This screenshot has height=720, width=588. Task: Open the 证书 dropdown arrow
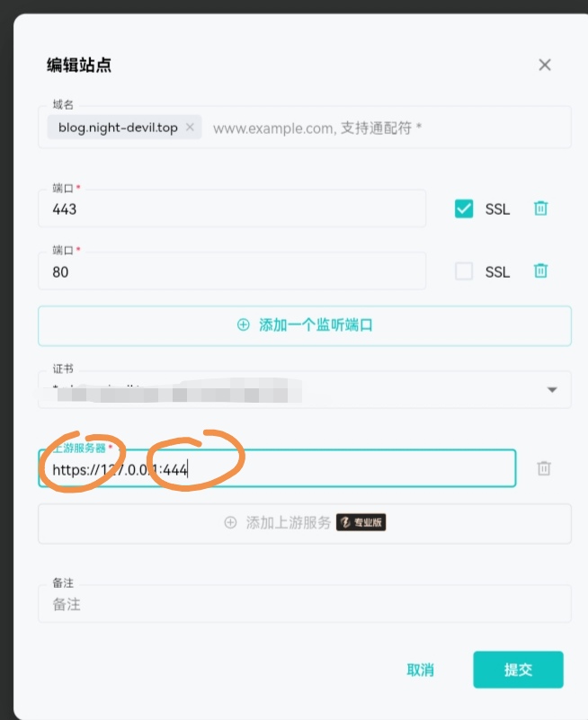pyautogui.click(x=552, y=390)
